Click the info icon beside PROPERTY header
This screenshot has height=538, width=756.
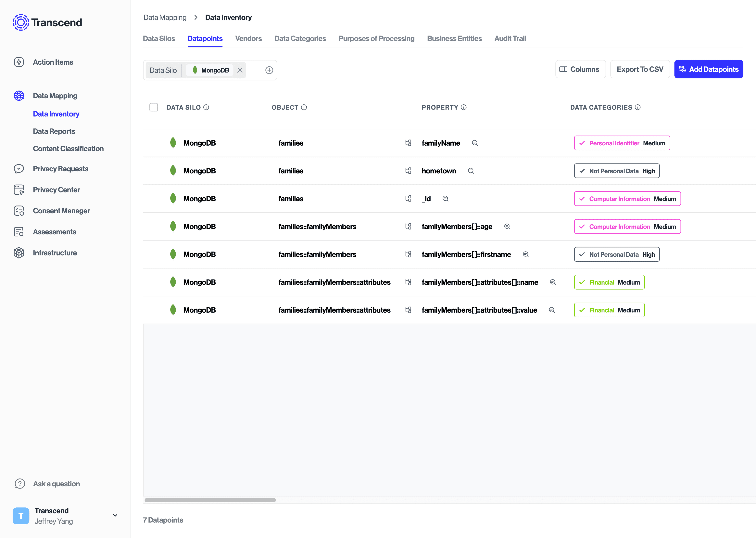(463, 107)
